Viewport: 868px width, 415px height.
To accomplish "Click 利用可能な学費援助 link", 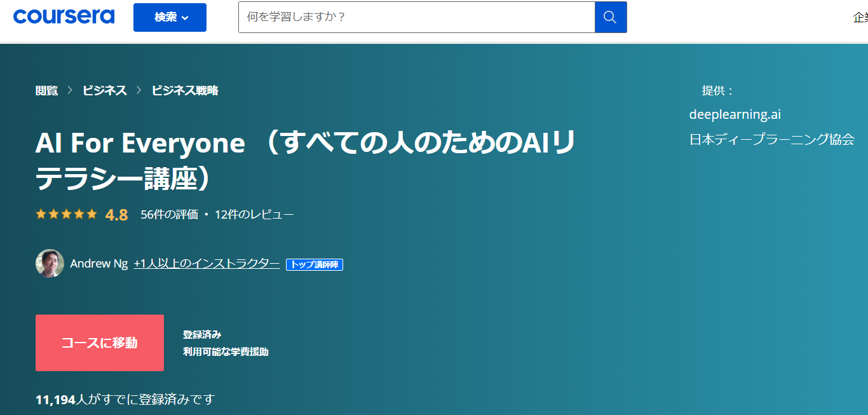I will point(226,351).
